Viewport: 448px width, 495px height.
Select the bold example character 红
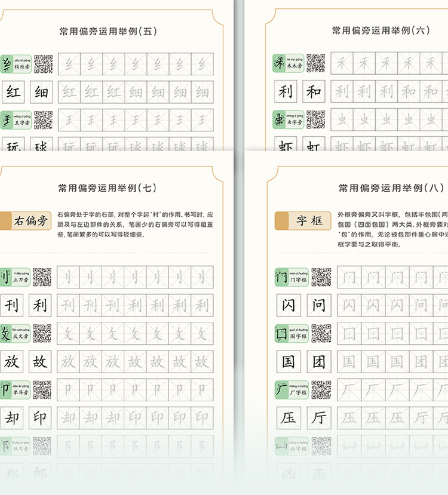pyautogui.click(x=13, y=92)
